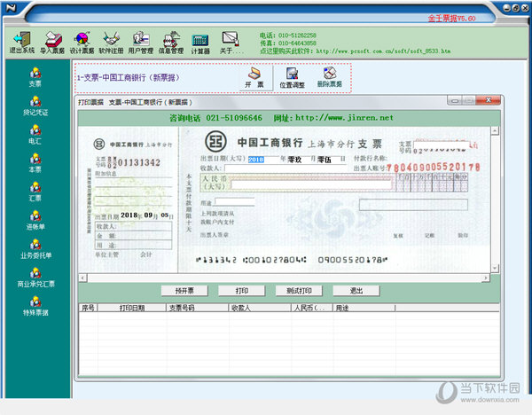Viewport: 532px width, 415px height.
Task: Click the 删除票据 delete bill icon
Action: tap(330, 78)
